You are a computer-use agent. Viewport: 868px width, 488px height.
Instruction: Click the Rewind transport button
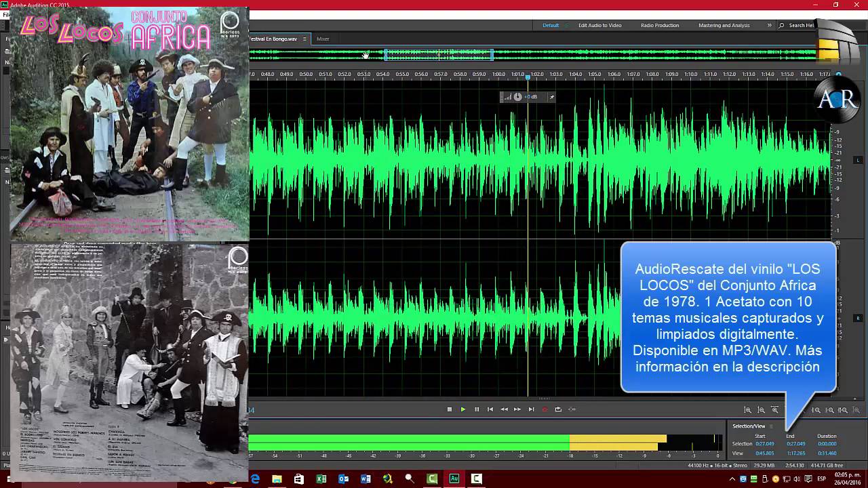[x=504, y=409]
